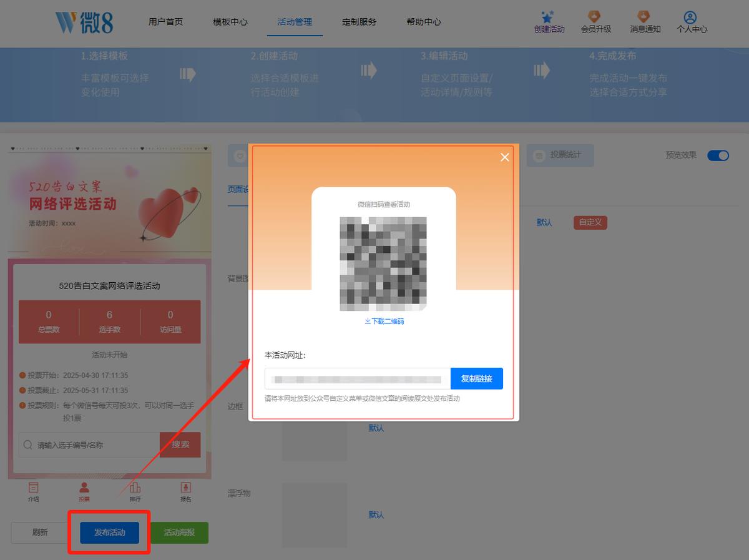
Task: Click the QR code image
Action: coord(383,263)
